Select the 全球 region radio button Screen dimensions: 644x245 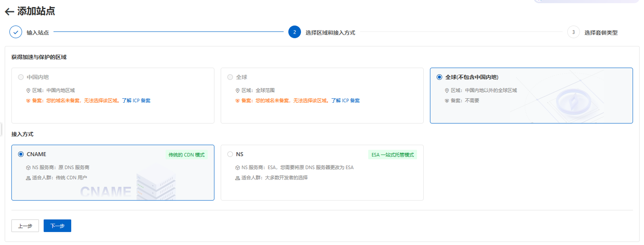pyautogui.click(x=230, y=77)
